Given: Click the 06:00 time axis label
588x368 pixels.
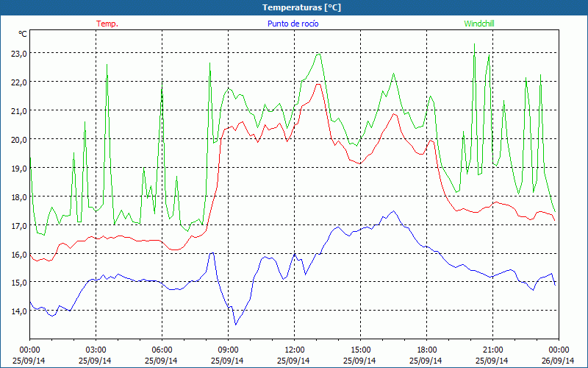Looking at the screenshot, I should (162, 350).
